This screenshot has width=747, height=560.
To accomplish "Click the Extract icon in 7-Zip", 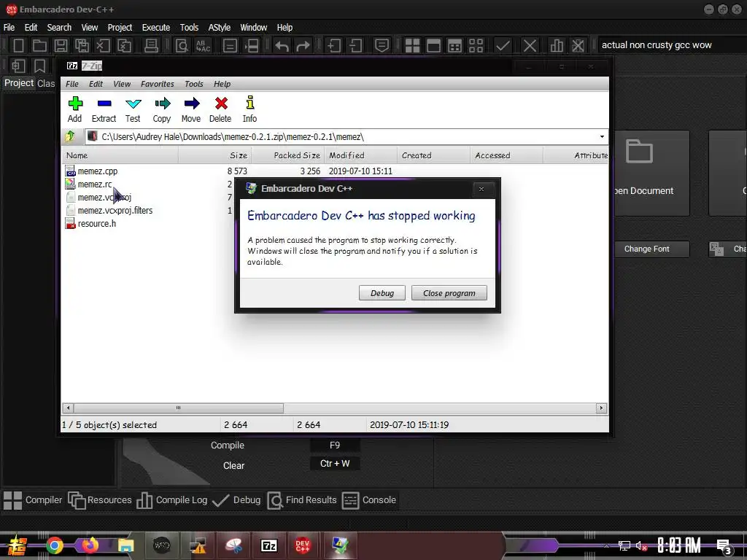I will (104, 104).
